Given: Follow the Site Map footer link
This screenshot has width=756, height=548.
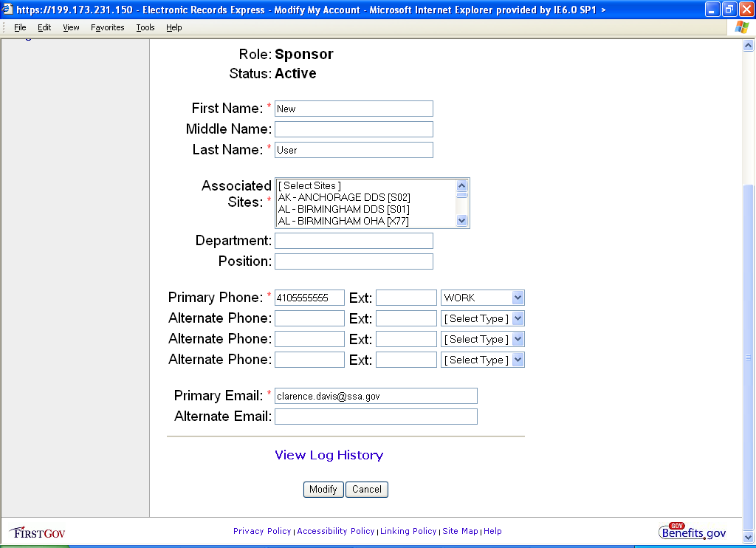Looking at the screenshot, I should pos(460,531).
